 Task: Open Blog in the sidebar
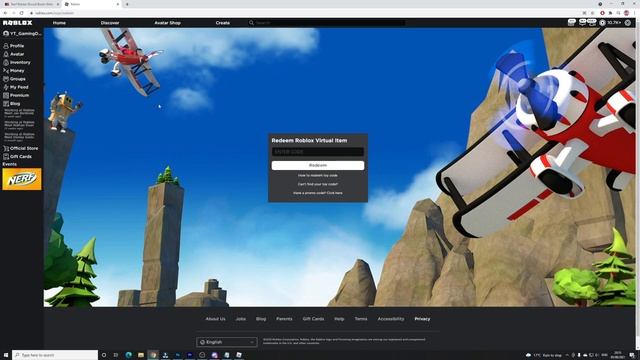click(12, 104)
